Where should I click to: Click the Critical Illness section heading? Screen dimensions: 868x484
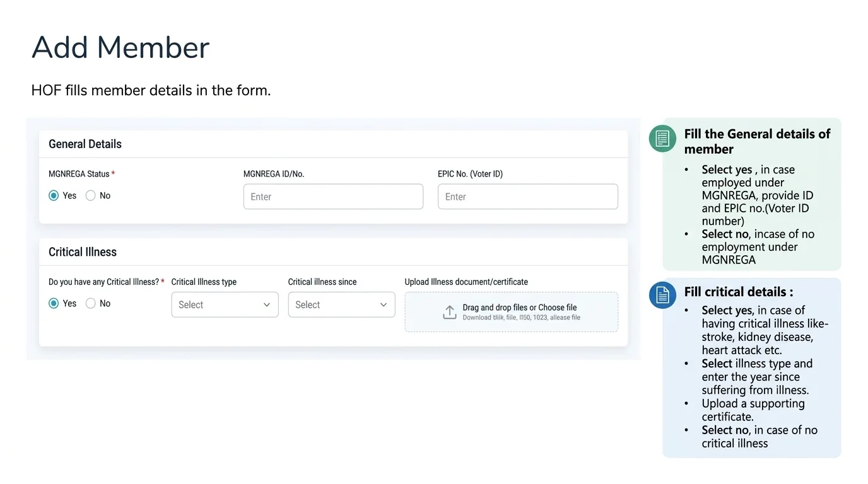click(83, 252)
